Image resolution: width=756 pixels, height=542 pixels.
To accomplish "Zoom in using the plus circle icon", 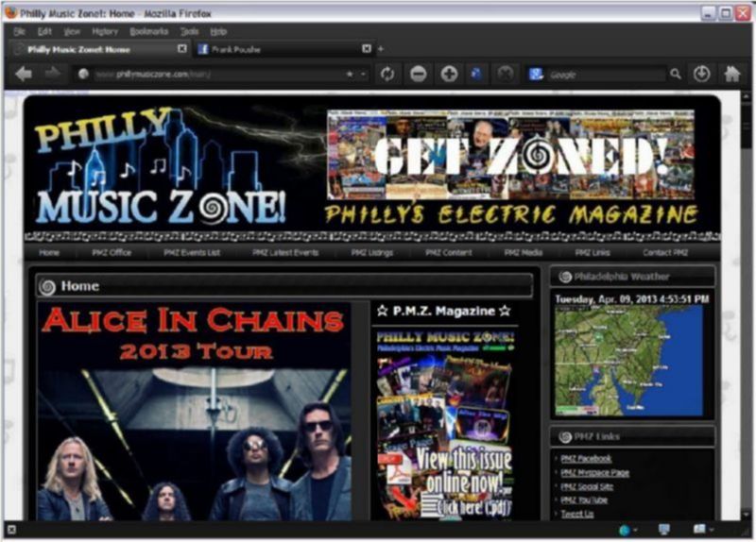I will 449,75.
